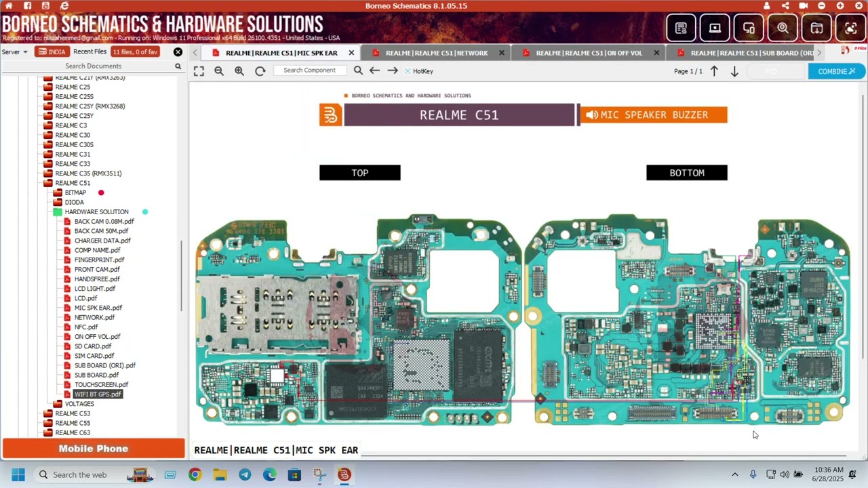Viewport: 868px width, 488px height.
Task: Click the component search magnifier icon
Action: (358, 70)
